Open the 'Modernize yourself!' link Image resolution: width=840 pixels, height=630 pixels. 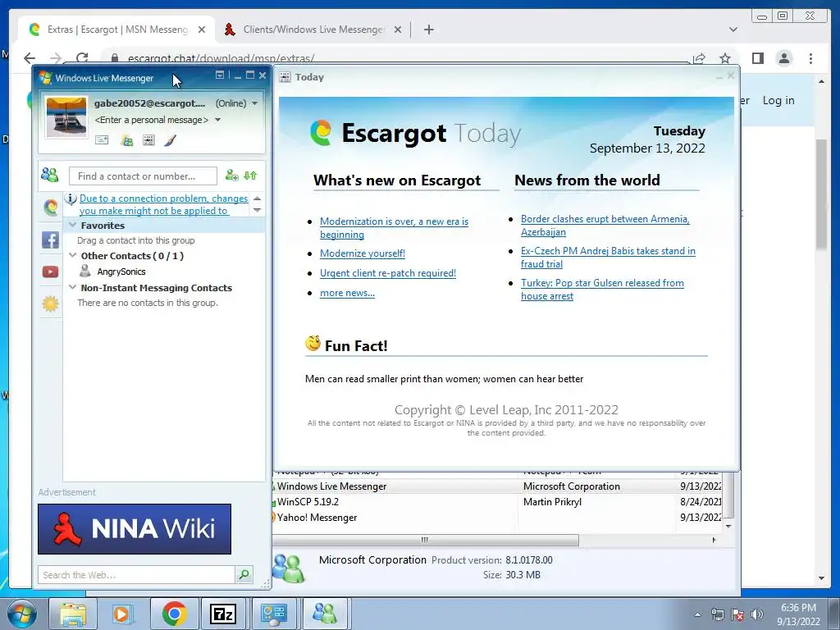pos(362,253)
